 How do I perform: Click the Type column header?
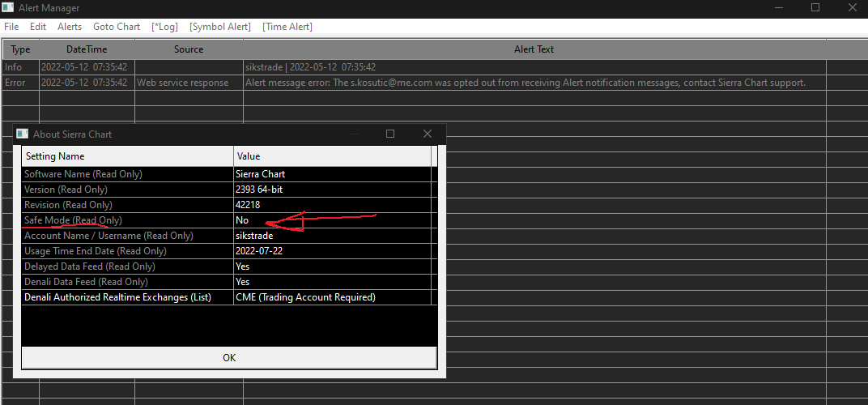(21, 49)
